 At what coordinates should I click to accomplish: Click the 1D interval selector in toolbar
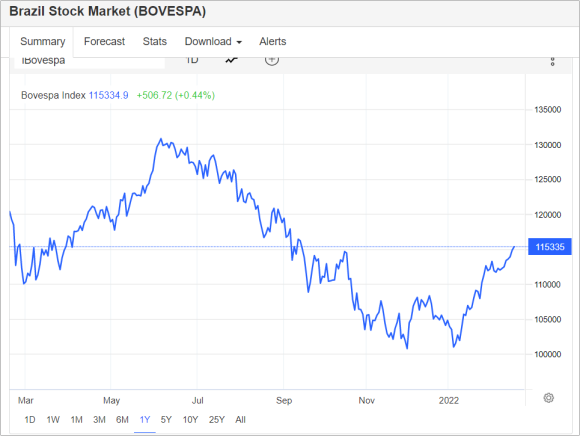point(192,60)
